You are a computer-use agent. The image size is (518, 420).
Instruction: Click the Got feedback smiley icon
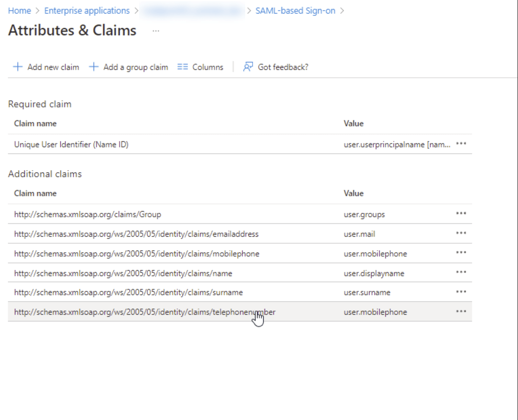248,67
